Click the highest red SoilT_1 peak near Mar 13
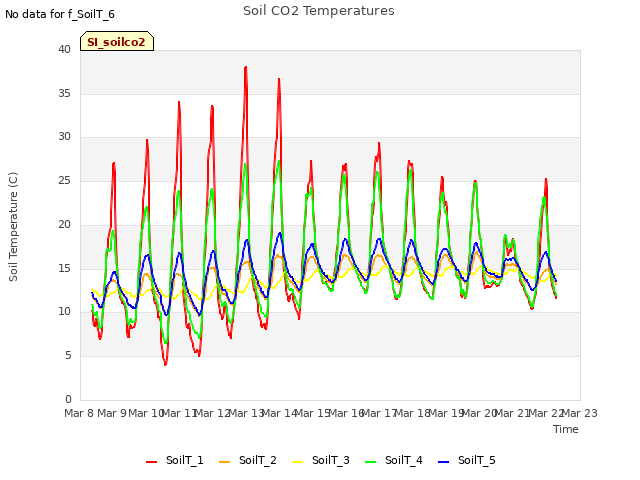Viewport: 640px width, 480px height. tap(246, 67)
